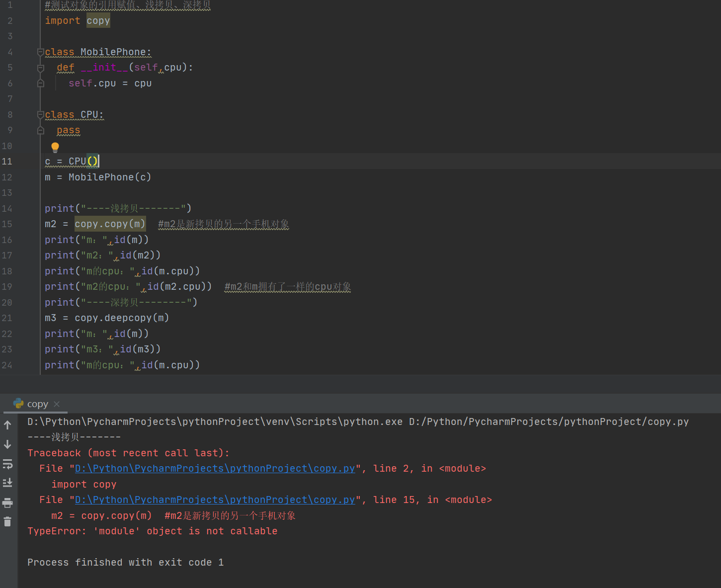This screenshot has width=721, height=588.
Task: Click 'm3 = copy.deepcopy(m)' line
Action: coord(107,318)
